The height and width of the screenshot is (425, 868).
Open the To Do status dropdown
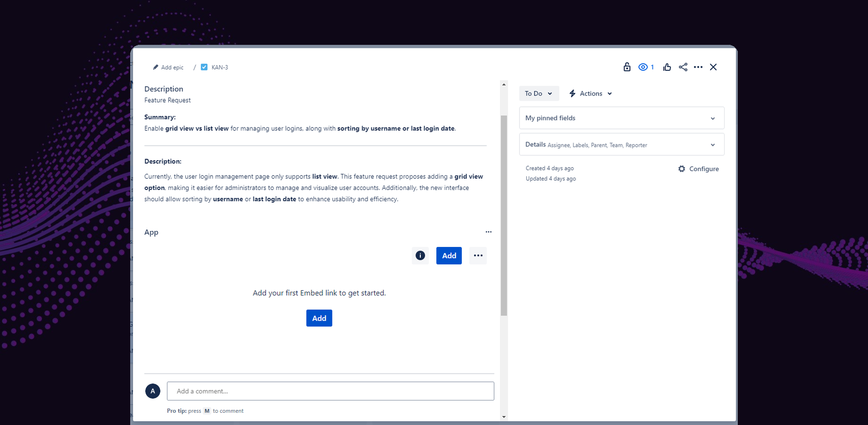(539, 93)
